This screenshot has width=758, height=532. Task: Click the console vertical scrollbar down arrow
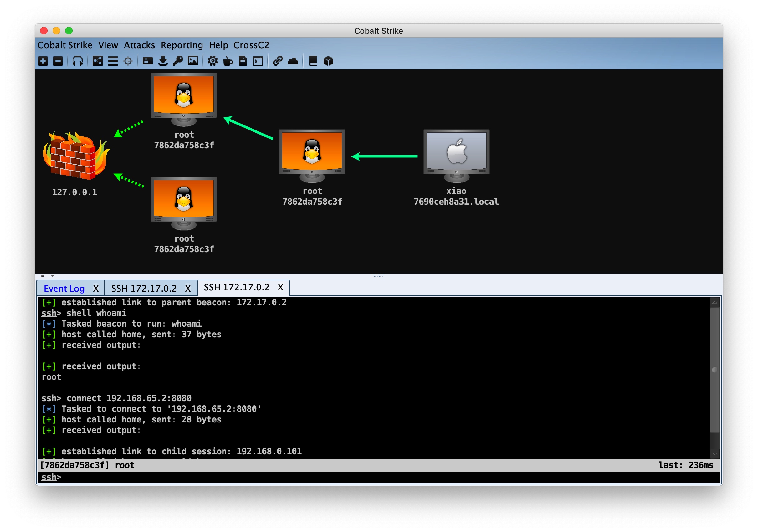point(714,454)
